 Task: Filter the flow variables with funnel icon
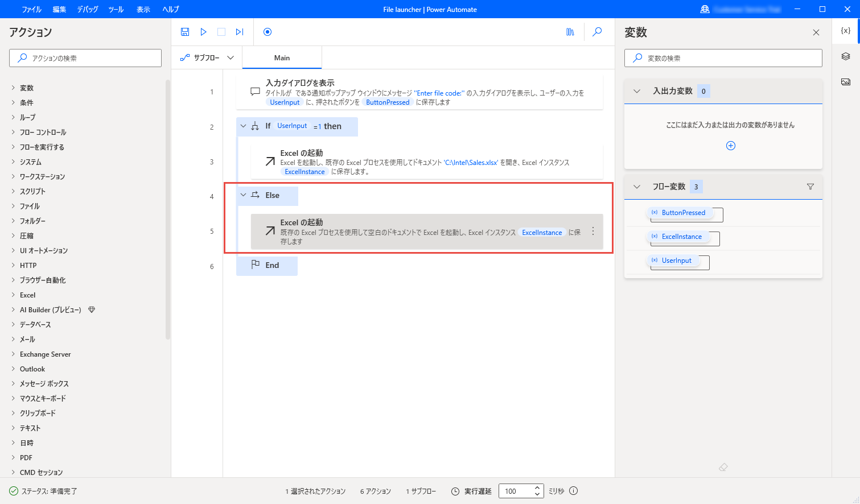(x=810, y=187)
